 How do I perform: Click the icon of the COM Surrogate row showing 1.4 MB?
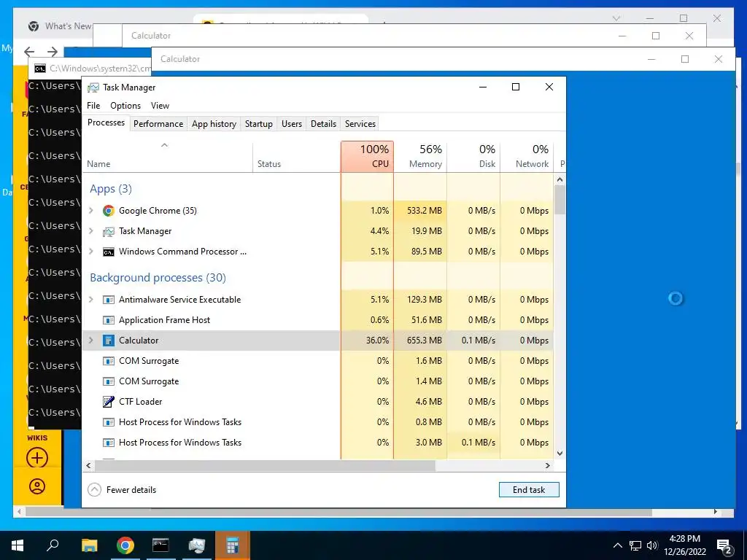click(109, 381)
